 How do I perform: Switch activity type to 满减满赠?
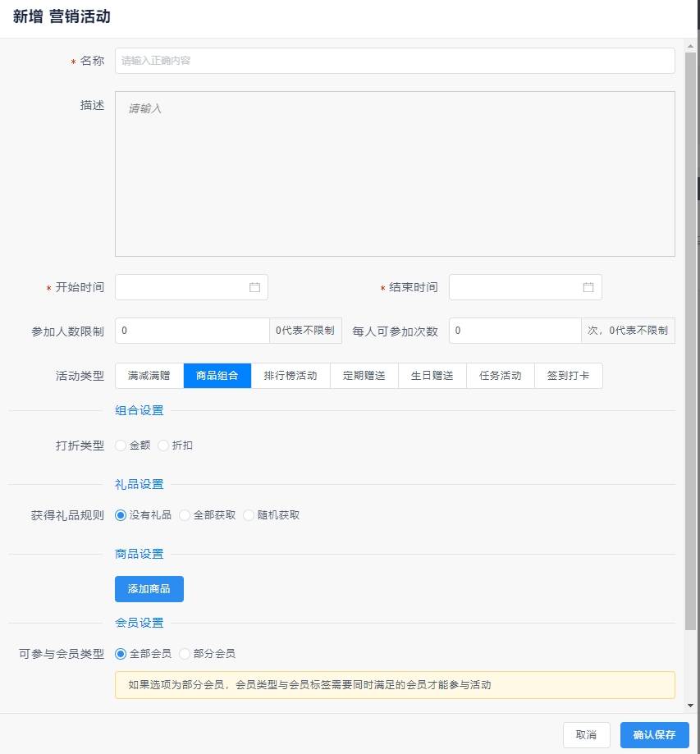click(149, 376)
